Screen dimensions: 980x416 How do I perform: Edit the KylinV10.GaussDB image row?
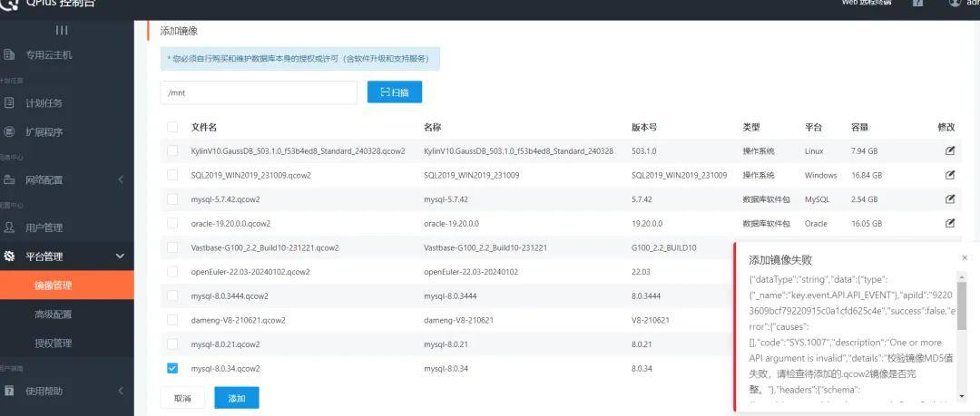pyautogui.click(x=949, y=150)
